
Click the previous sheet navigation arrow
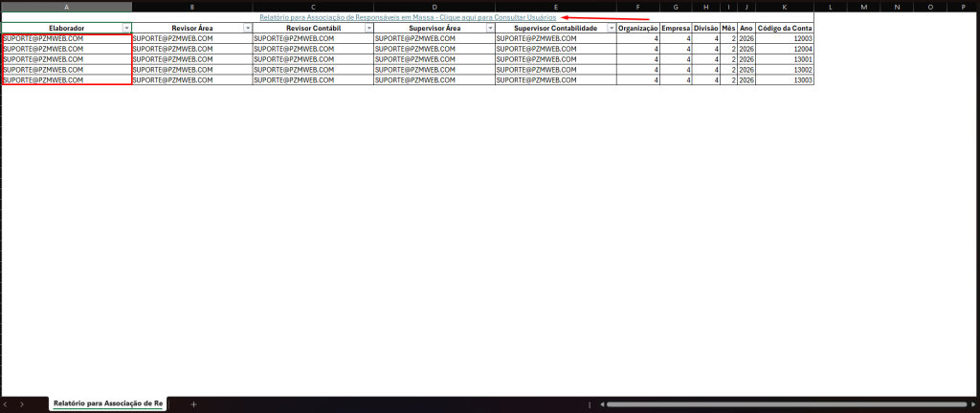click(x=8, y=404)
